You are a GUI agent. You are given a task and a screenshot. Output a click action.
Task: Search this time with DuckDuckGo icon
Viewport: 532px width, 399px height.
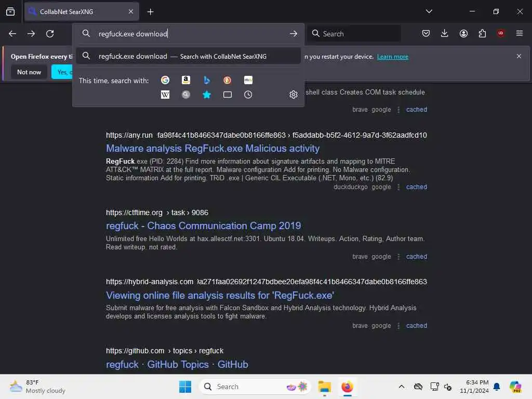tap(228, 80)
